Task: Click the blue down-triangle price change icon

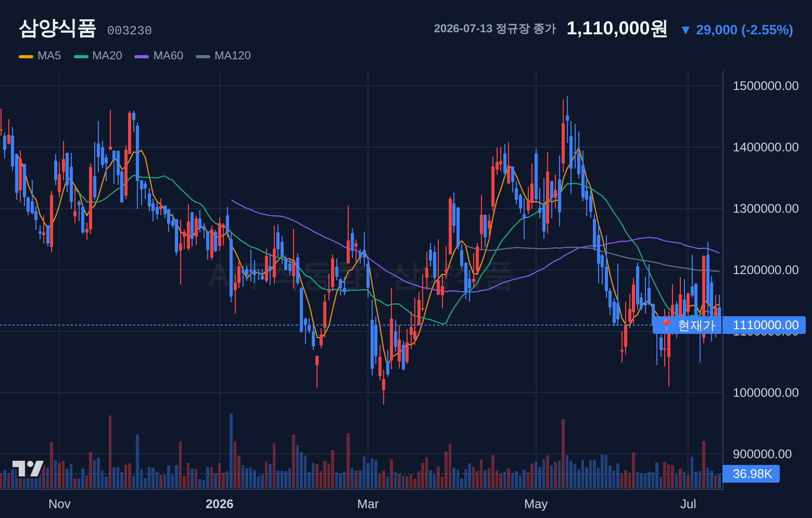Action: (x=686, y=30)
